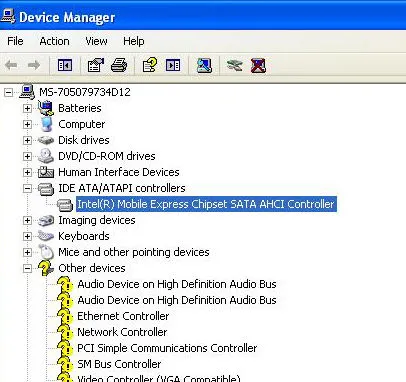Screen dimensions: 406x382
Task: Click the Imaging devices camera icon
Action: tap(46, 220)
